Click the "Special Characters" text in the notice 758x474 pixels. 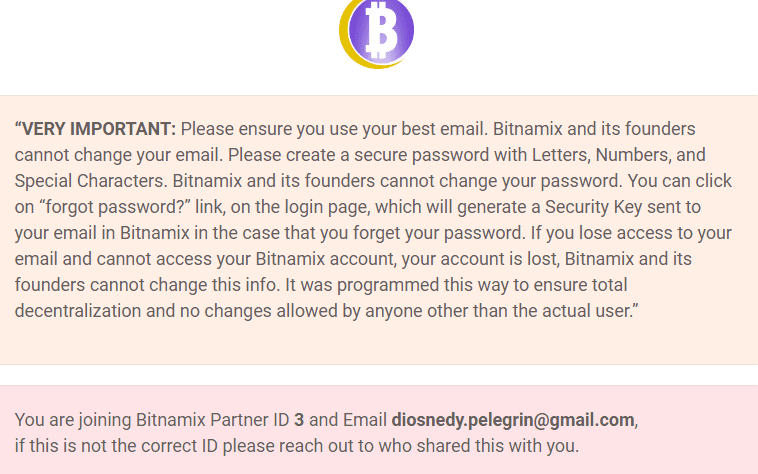click(x=90, y=181)
